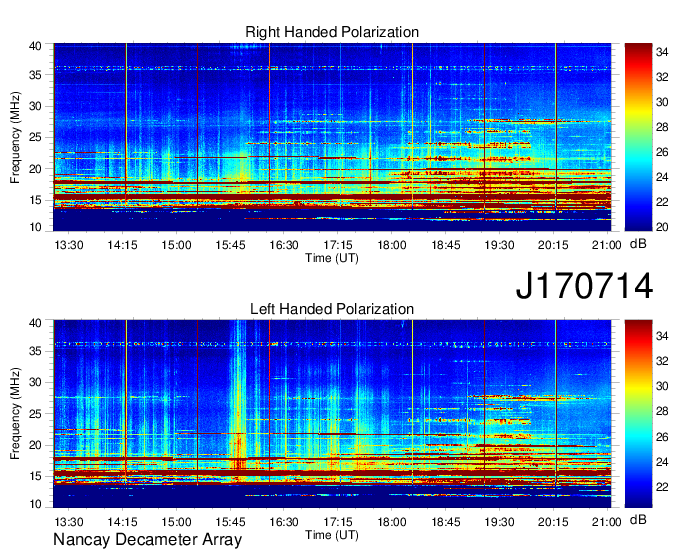This screenshot has height=552, width=680.
Task: Click 10 MHz tick on left-handed frequency axis
Action: pos(36,504)
